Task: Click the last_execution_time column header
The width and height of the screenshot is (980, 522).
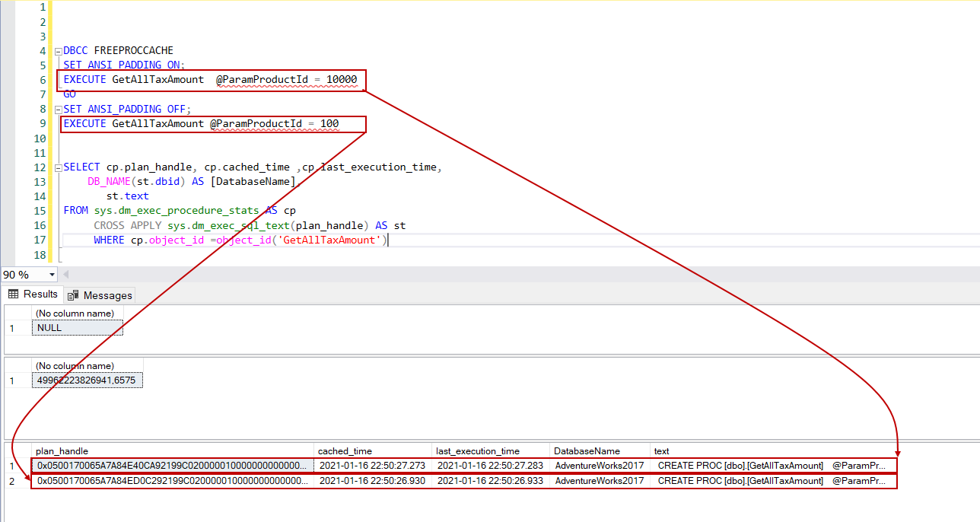Action: click(x=492, y=451)
